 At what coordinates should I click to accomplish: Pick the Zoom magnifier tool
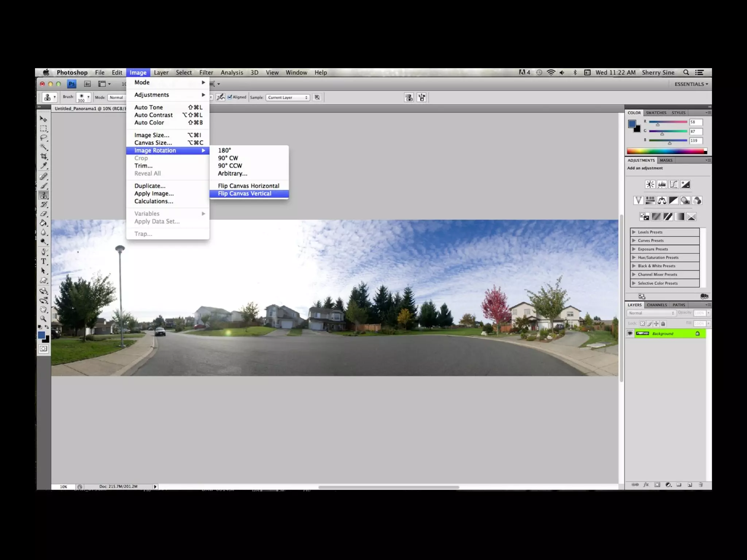click(x=43, y=318)
